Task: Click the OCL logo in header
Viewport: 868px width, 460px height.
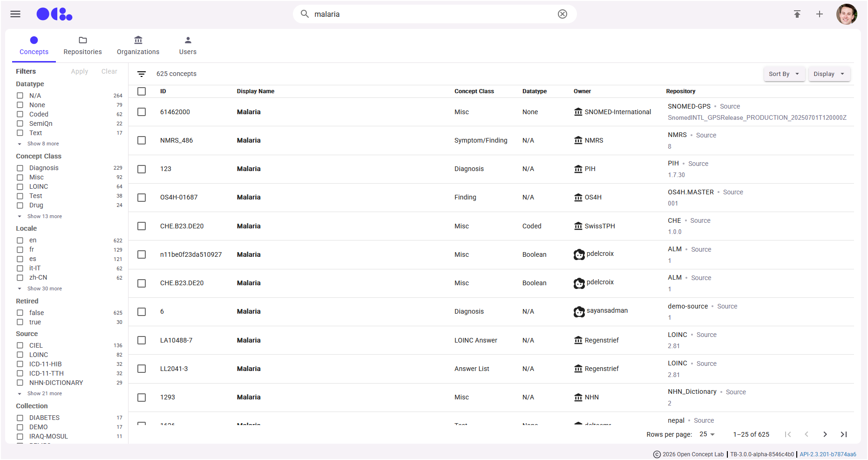Action: [x=54, y=14]
